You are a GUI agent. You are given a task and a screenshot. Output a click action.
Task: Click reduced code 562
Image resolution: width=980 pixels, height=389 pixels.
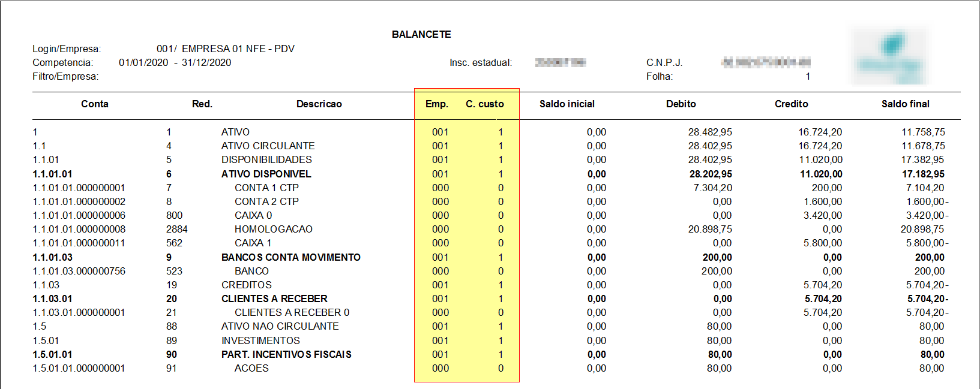pyautogui.click(x=175, y=243)
